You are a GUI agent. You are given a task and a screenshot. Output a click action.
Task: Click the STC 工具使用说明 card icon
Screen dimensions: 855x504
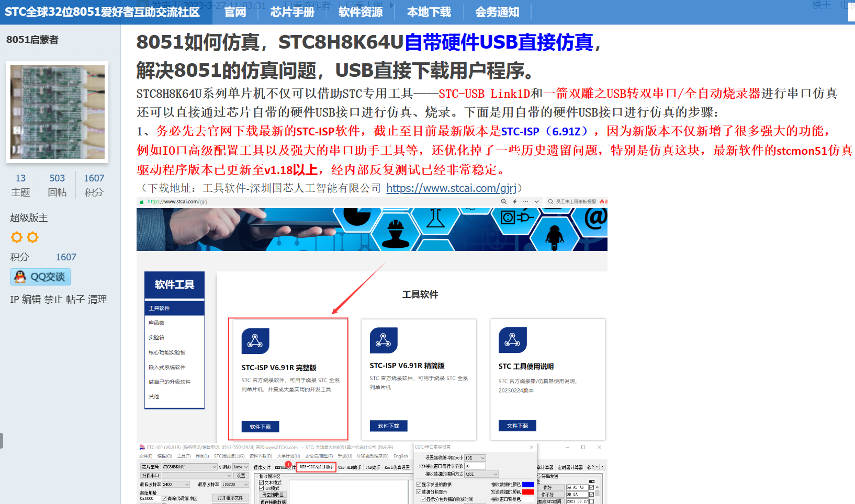[512, 340]
